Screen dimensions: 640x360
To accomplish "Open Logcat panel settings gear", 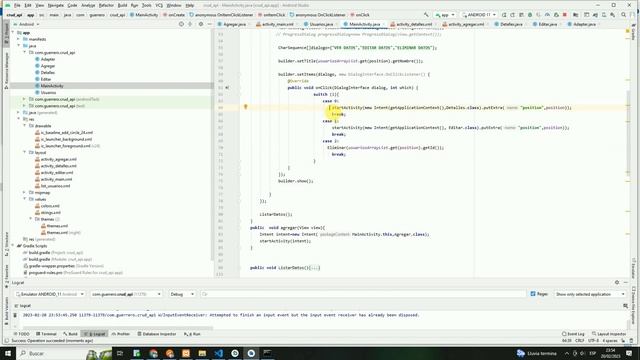I will coord(617,282).
